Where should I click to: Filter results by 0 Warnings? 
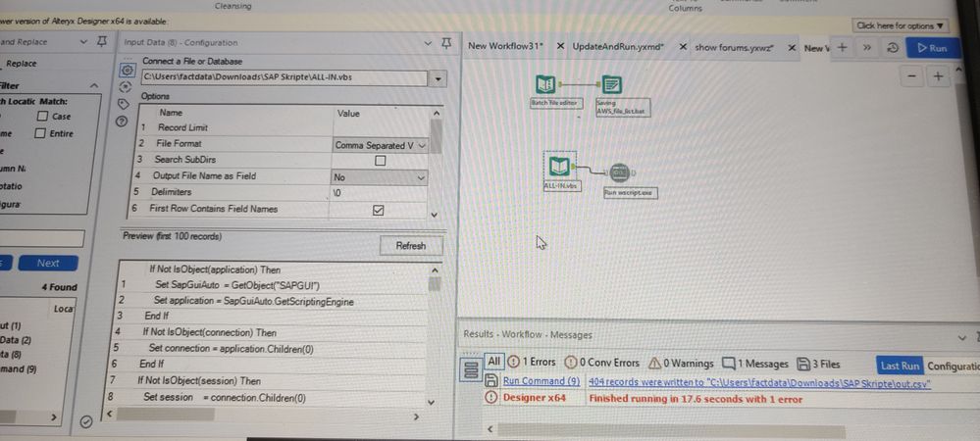[681, 364]
